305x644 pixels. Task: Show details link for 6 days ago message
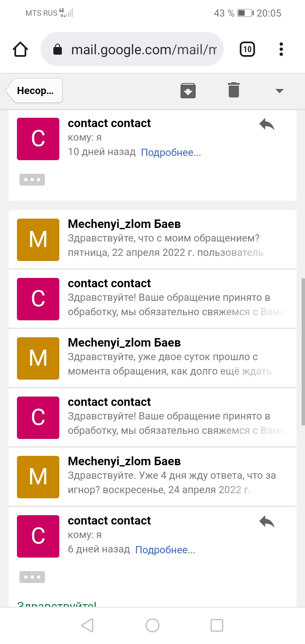165,550
